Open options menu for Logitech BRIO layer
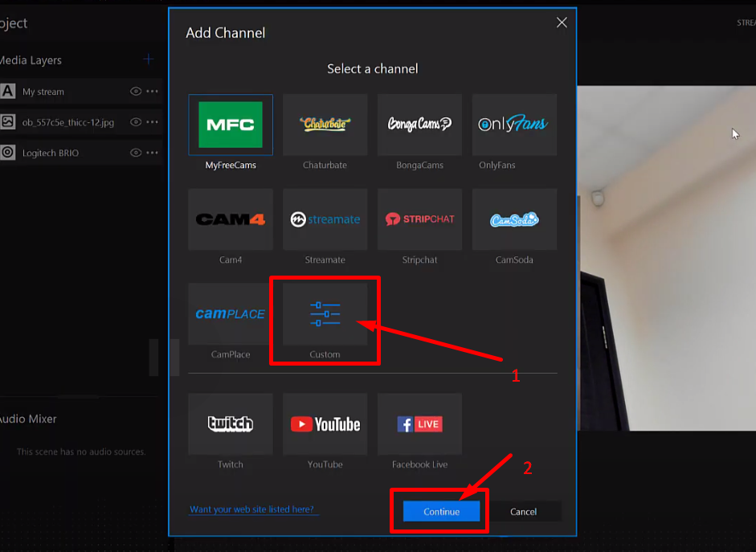 pos(152,153)
